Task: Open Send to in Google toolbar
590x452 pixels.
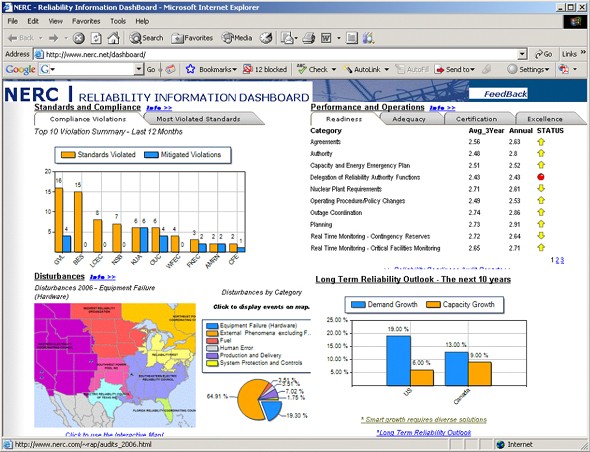Action: (455, 69)
